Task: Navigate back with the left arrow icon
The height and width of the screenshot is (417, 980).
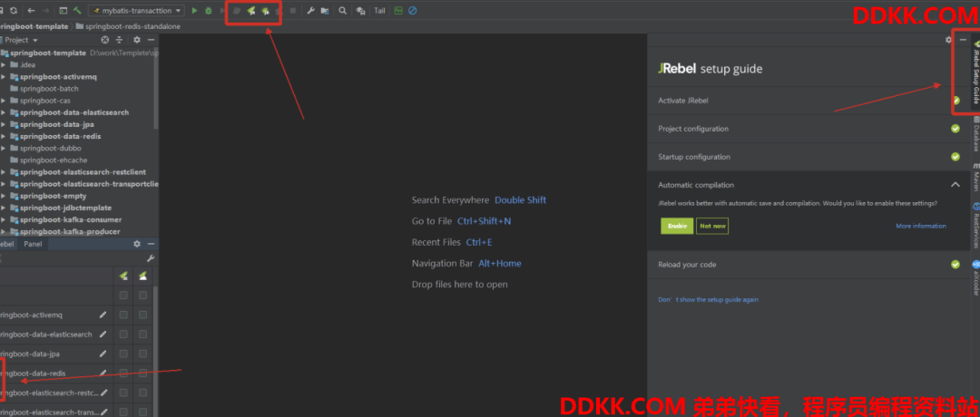Action: [x=31, y=11]
